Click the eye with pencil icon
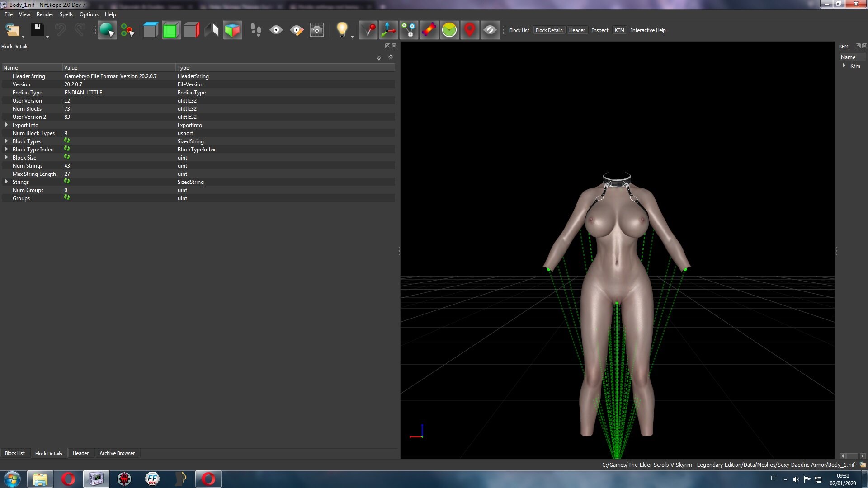This screenshot has width=868, height=488. [297, 30]
